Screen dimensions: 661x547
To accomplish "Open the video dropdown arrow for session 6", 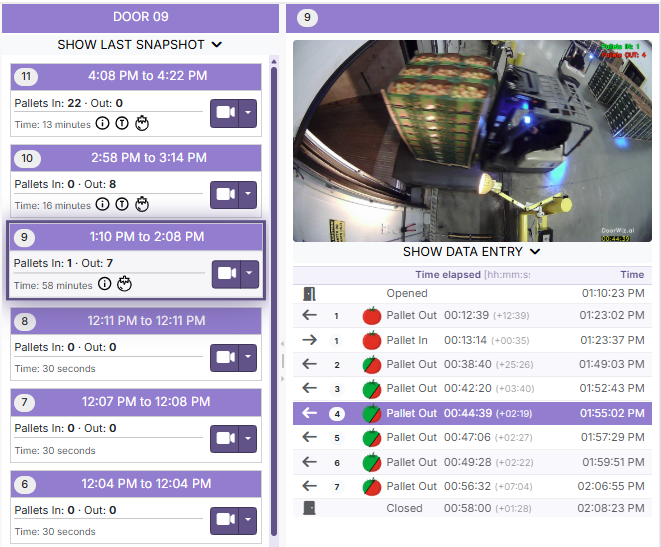I will [x=248, y=520].
